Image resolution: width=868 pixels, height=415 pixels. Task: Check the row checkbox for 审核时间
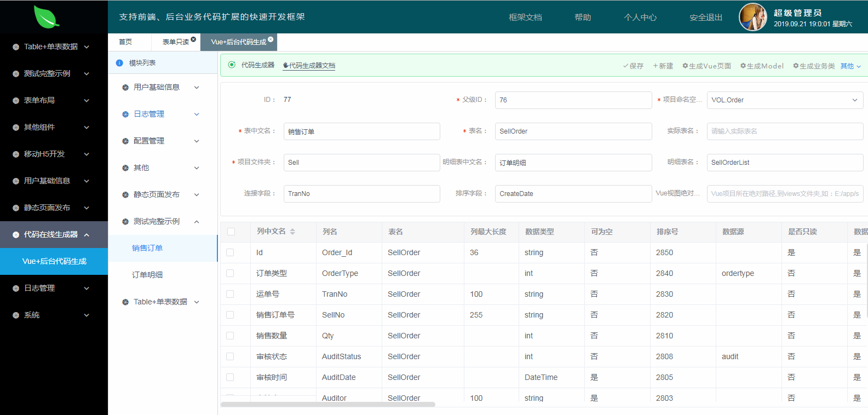pos(230,377)
